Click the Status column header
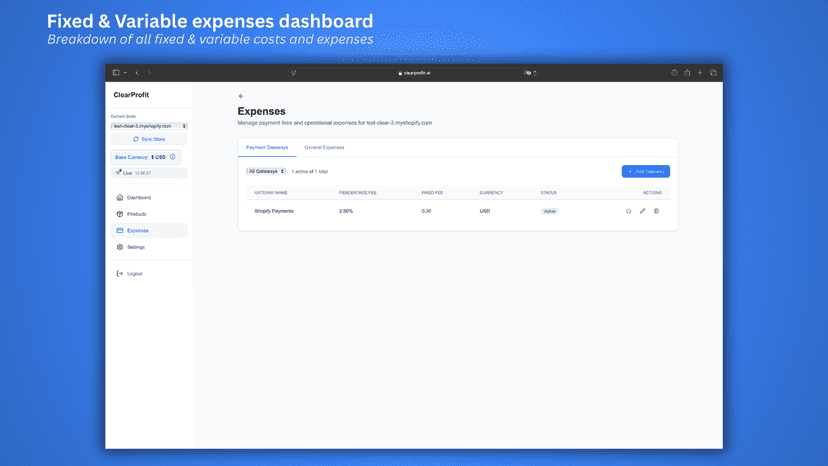828x466 pixels. click(x=549, y=193)
